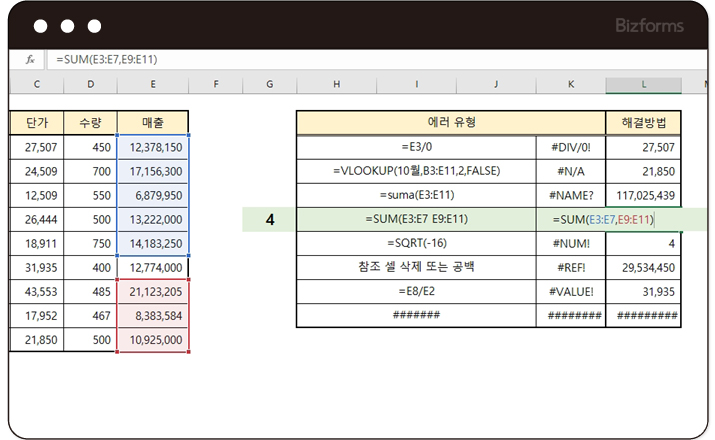Screen dimensions: 715x440
Task: Click the #REF! error cell
Action: click(x=571, y=268)
